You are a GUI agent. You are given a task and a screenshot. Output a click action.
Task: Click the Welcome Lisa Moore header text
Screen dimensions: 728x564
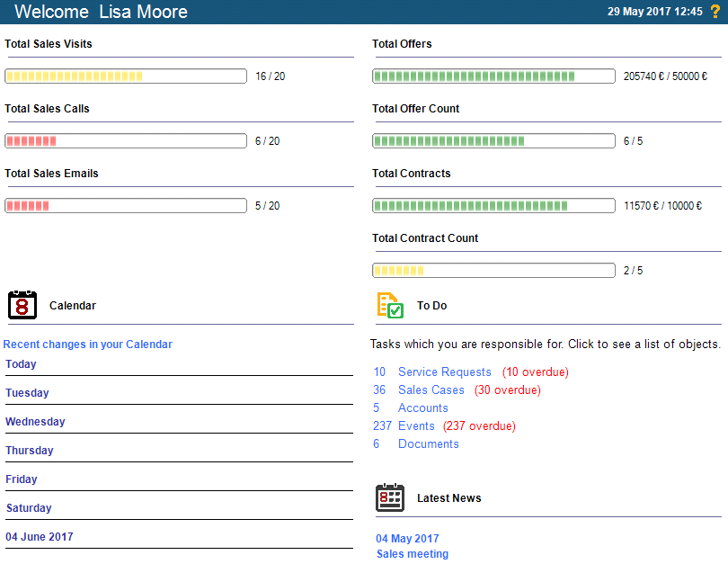click(102, 12)
